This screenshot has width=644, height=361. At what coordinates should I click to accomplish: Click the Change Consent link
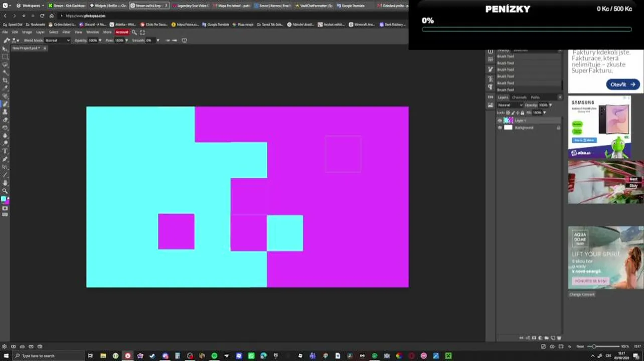click(x=582, y=294)
